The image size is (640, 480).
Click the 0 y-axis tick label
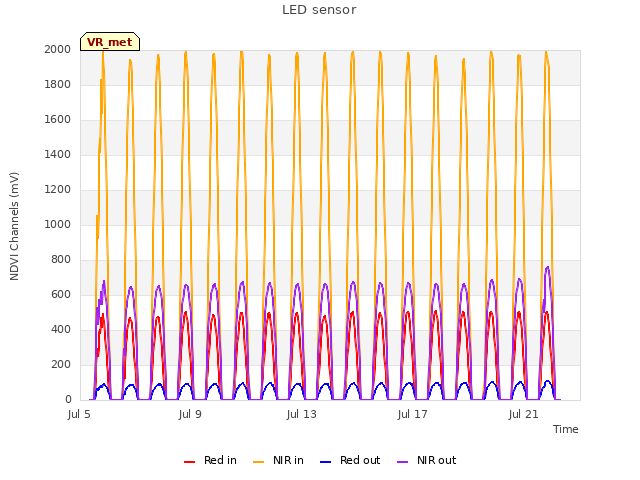(68, 400)
